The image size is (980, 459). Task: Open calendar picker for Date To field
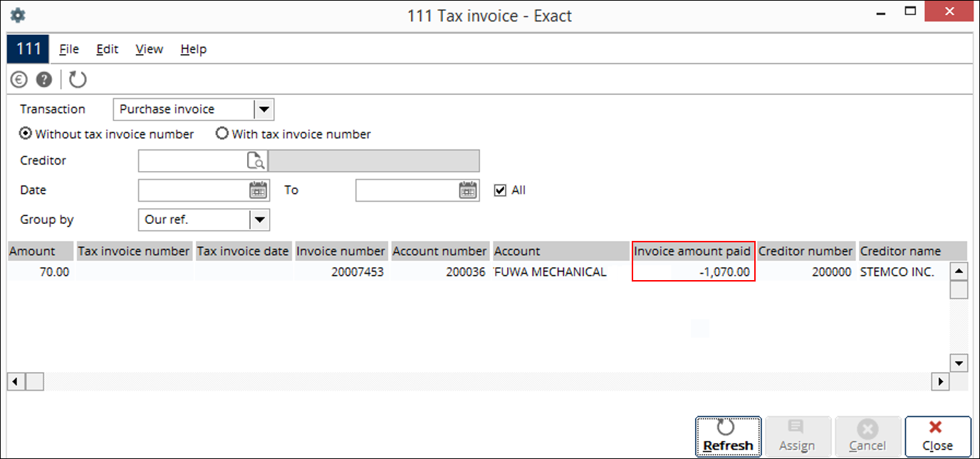click(x=468, y=190)
